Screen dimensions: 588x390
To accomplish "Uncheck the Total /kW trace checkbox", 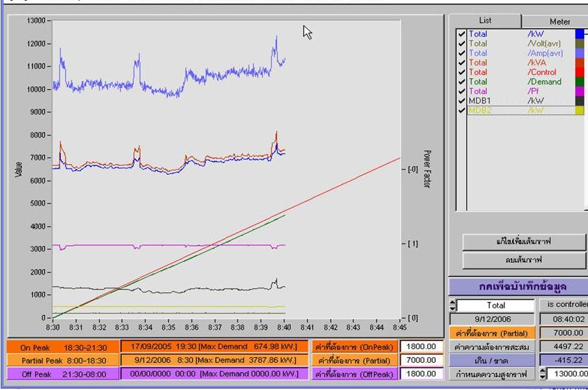I will click(462, 34).
